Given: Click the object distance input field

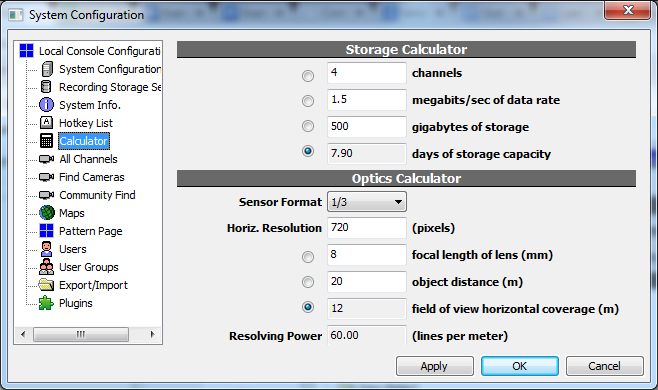Looking at the screenshot, I should pyautogui.click(x=367, y=281).
